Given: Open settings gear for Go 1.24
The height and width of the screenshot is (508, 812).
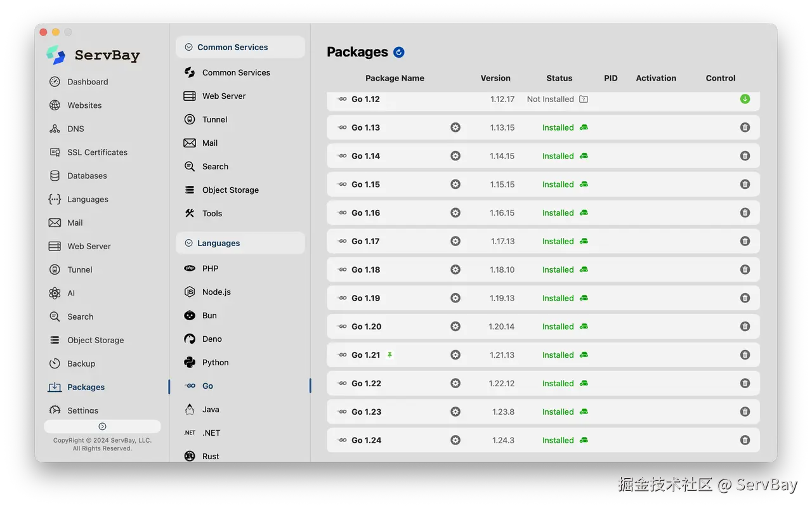Looking at the screenshot, I should tap(455, 440).
